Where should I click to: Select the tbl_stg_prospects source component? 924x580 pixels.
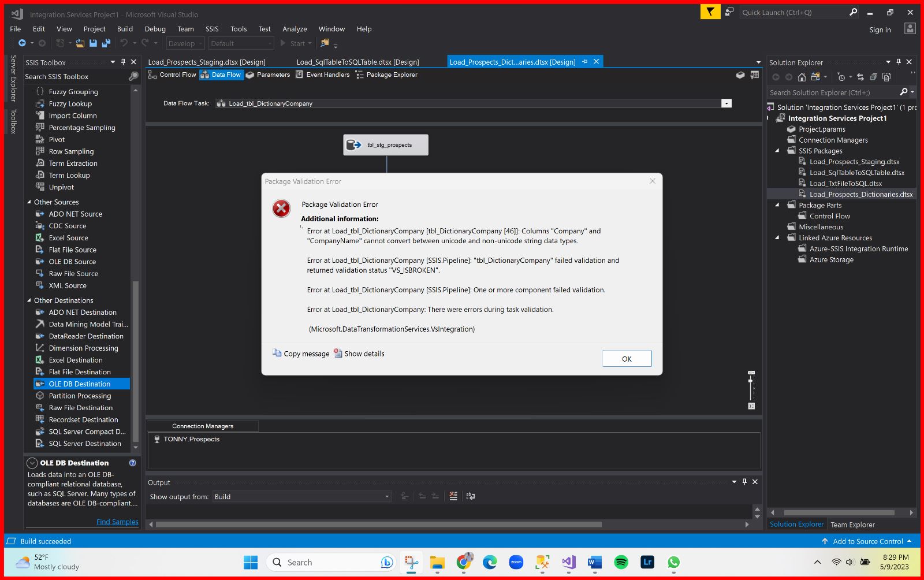click(x=386, y=145)
